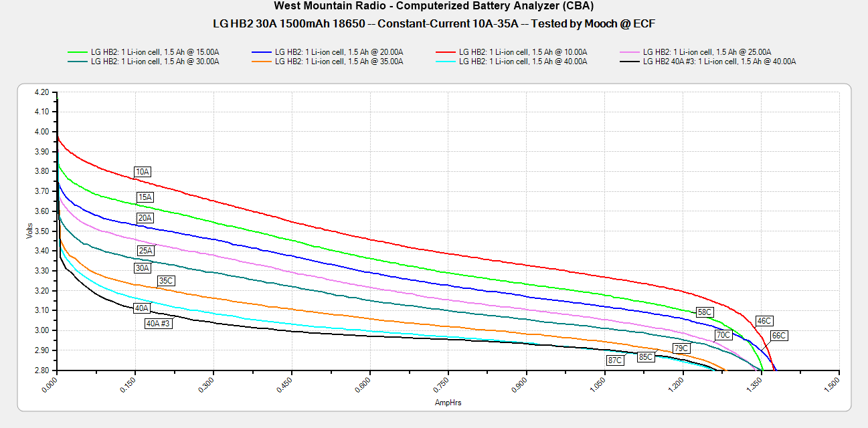Select the 66C temperature label
868x428 pixels.
779,336
